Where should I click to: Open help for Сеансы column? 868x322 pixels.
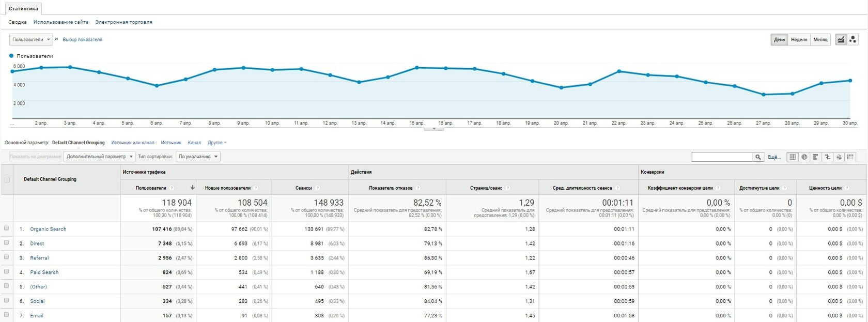click(x=317, y=188)
